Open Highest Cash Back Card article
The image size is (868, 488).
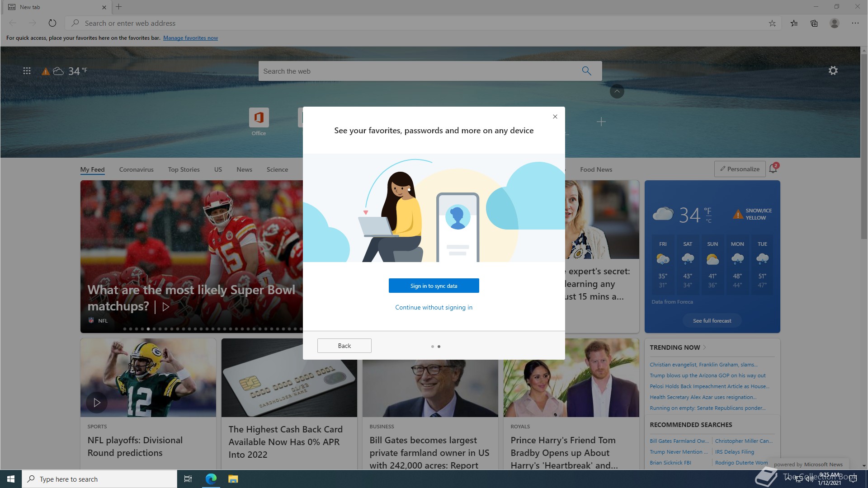pos(285,442)
